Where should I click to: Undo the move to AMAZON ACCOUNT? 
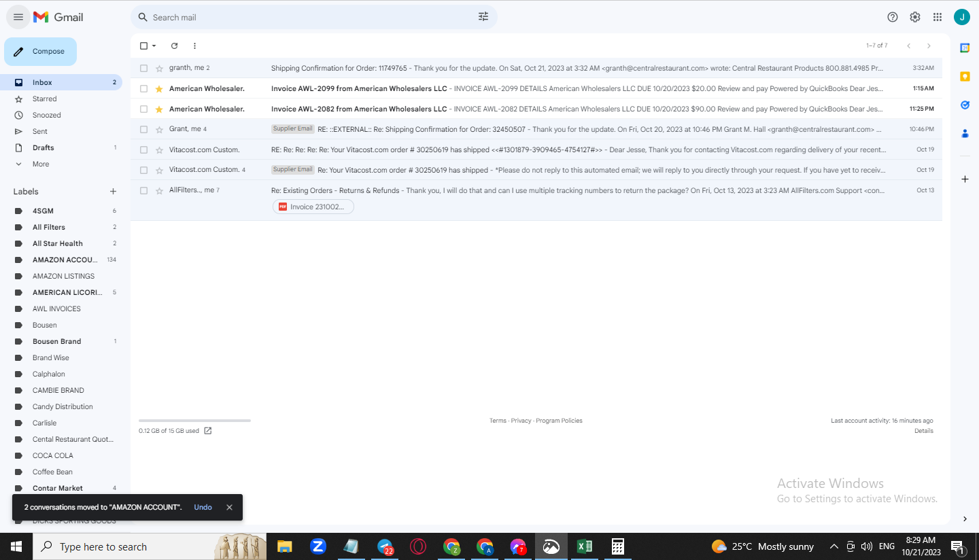[x=203, y=507]
